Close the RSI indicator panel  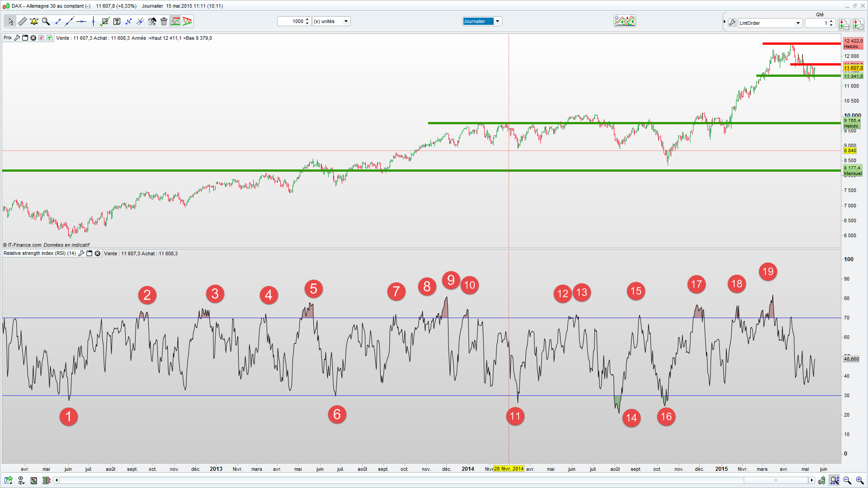pyautogui.click(x=97, y=253)
